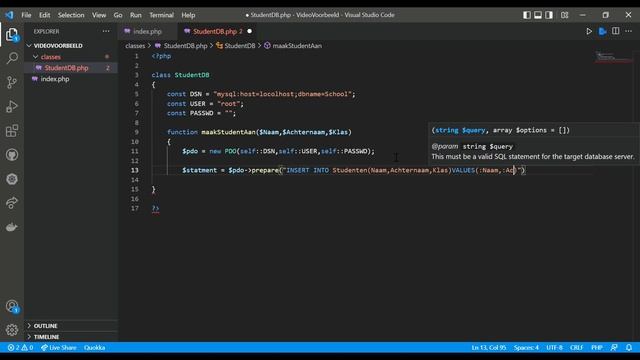Toggle Primary Side Bar layout icon

[x=527, y=15]
